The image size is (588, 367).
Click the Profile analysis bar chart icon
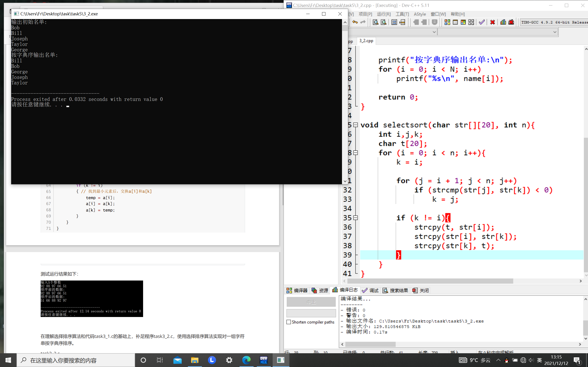503,22
